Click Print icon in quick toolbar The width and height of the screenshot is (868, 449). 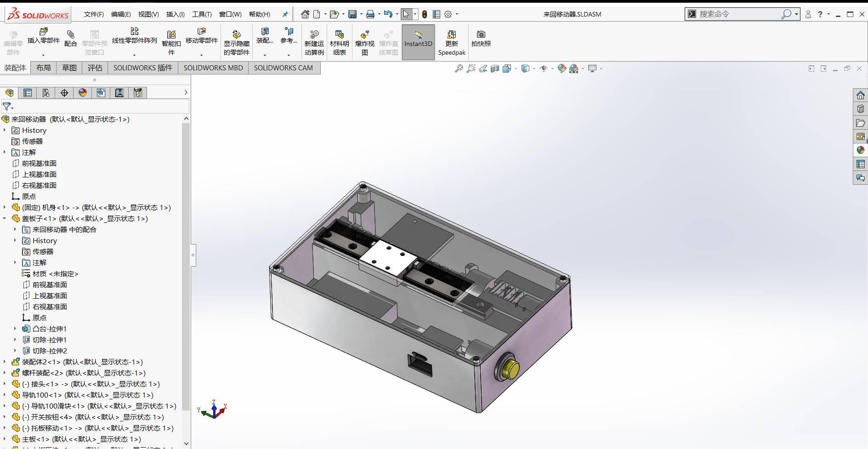[x=370, y=14]
